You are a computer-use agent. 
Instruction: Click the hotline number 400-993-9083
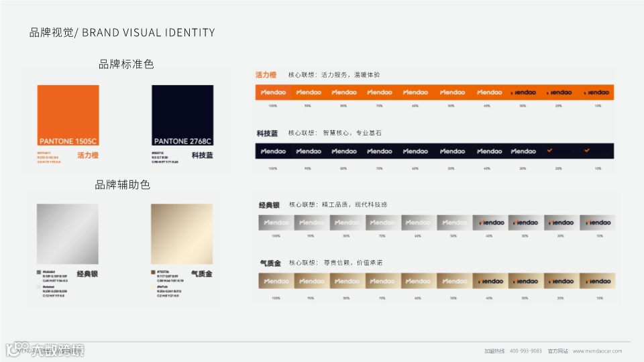click(525, 351)
